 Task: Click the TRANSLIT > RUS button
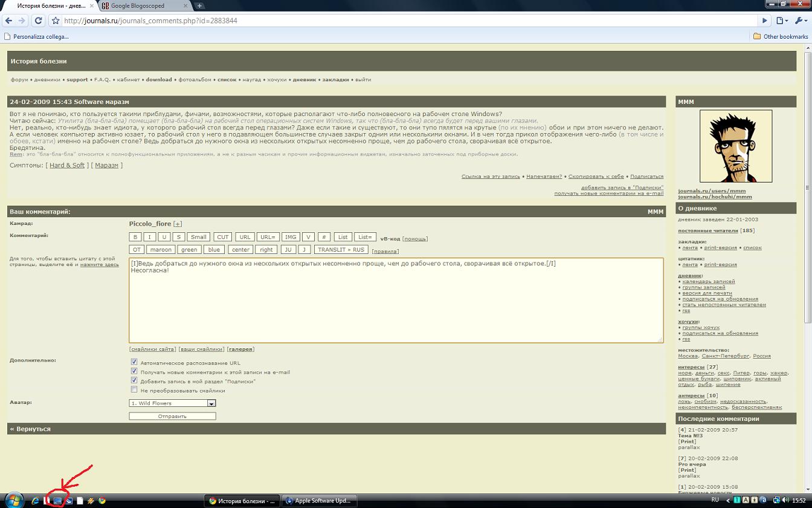[x=341, y=250]
